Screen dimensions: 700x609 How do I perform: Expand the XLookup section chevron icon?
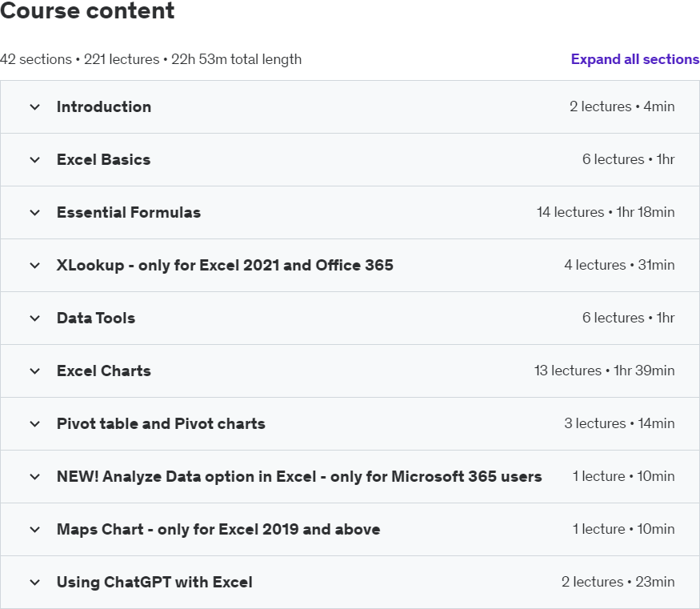(x=34, y=265)
